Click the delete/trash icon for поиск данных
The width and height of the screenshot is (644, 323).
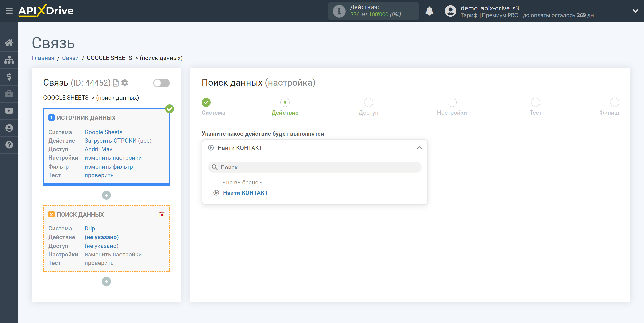(x=162, y=214)
